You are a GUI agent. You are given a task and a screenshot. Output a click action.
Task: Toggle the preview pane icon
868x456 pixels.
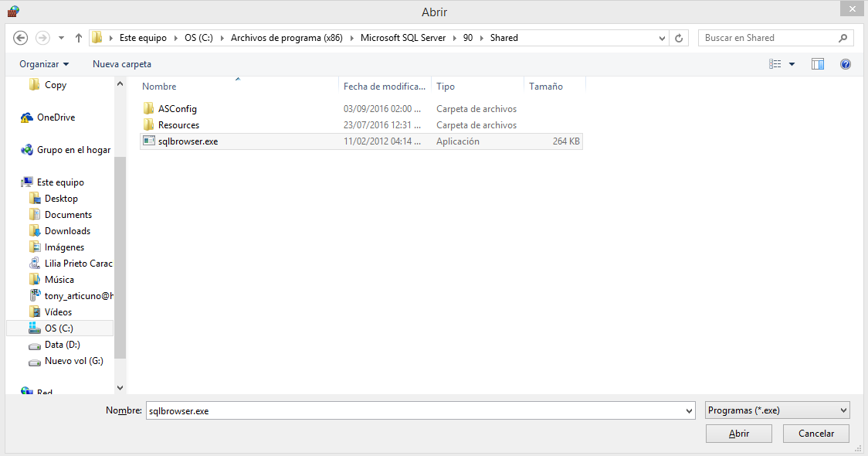(x=818, y=63)
